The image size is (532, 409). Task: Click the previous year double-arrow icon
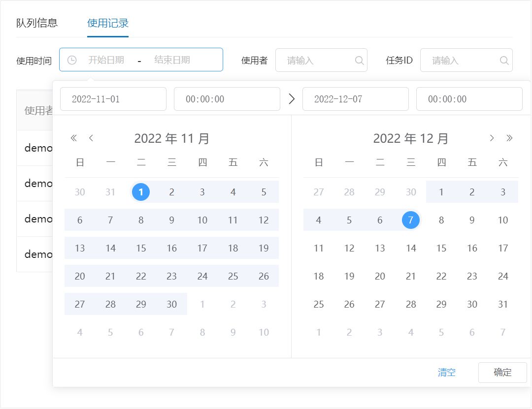[x=74, y=138]
